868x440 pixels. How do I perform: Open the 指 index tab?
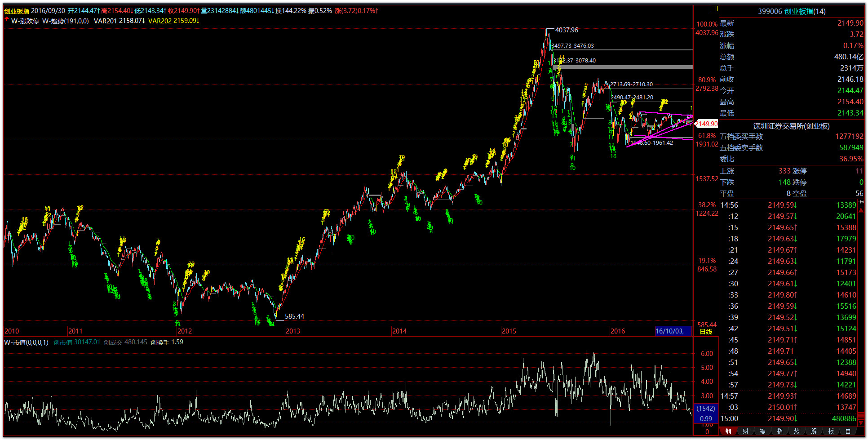[779, 431]
